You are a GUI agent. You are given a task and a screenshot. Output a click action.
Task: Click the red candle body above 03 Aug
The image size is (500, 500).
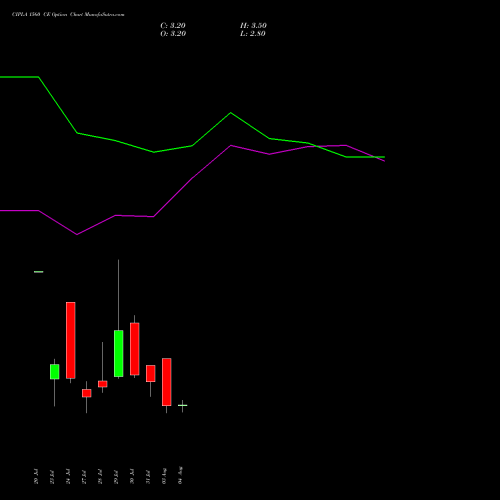tap(167, 382)
